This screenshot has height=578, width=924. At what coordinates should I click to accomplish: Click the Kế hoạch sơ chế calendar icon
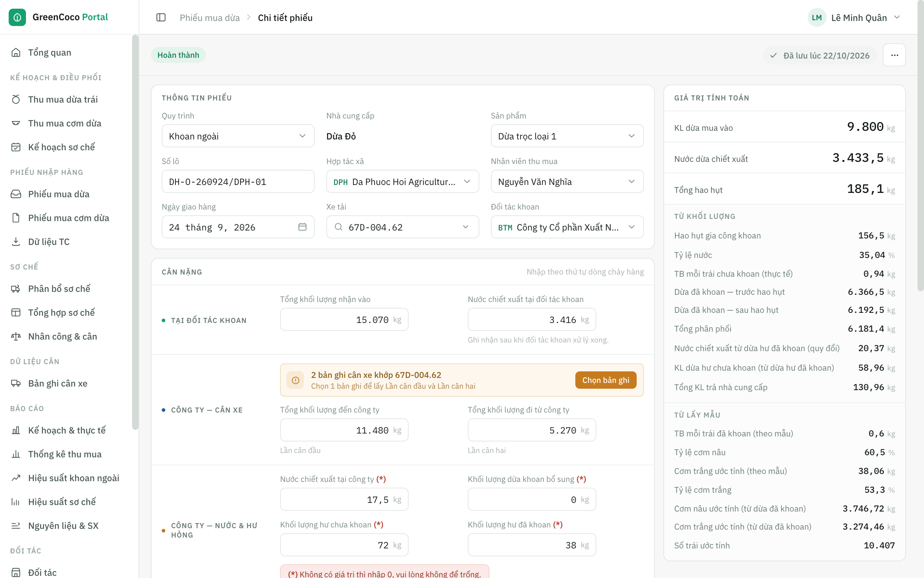[16, 147]
